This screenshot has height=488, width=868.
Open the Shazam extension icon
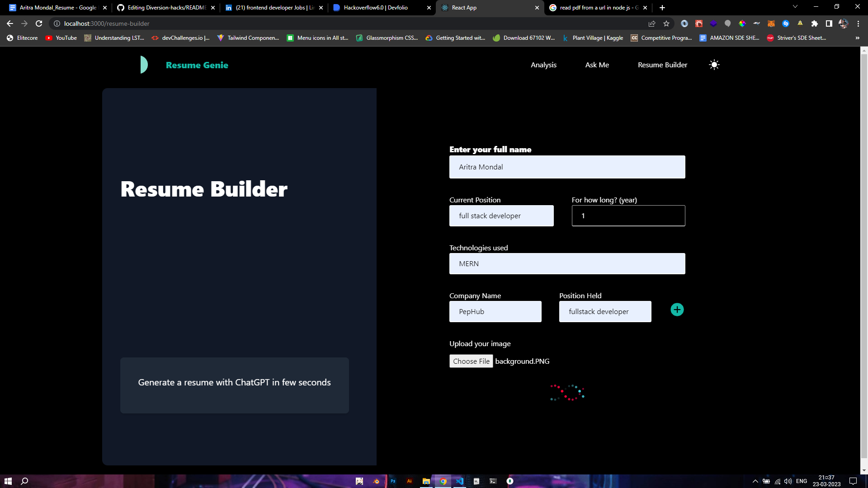(786, 23)
